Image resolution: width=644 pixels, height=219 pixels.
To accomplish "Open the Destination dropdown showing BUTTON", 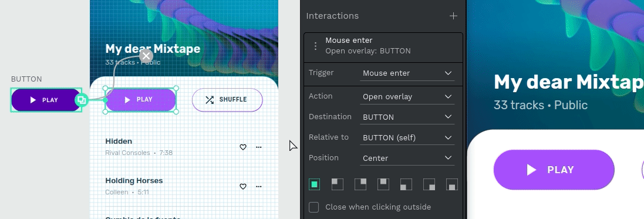I will coord(407,117).
